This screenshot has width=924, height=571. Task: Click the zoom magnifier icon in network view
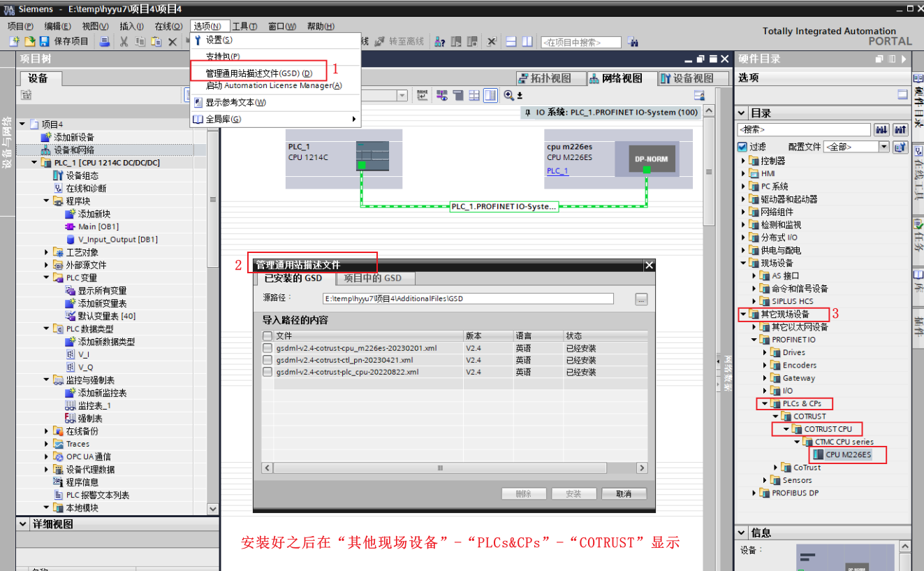(509, 95)
